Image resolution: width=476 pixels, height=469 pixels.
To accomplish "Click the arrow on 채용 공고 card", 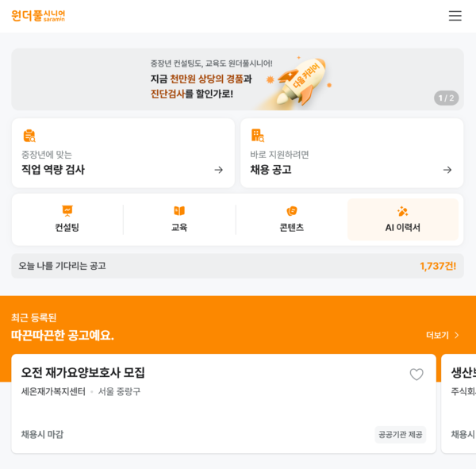I will pyautogui.click(x=447, y=170).
